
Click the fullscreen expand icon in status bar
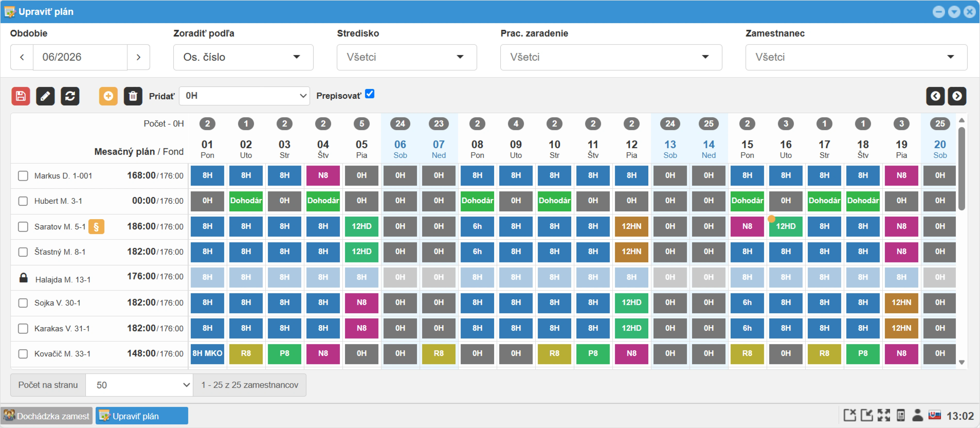[884, 415]
